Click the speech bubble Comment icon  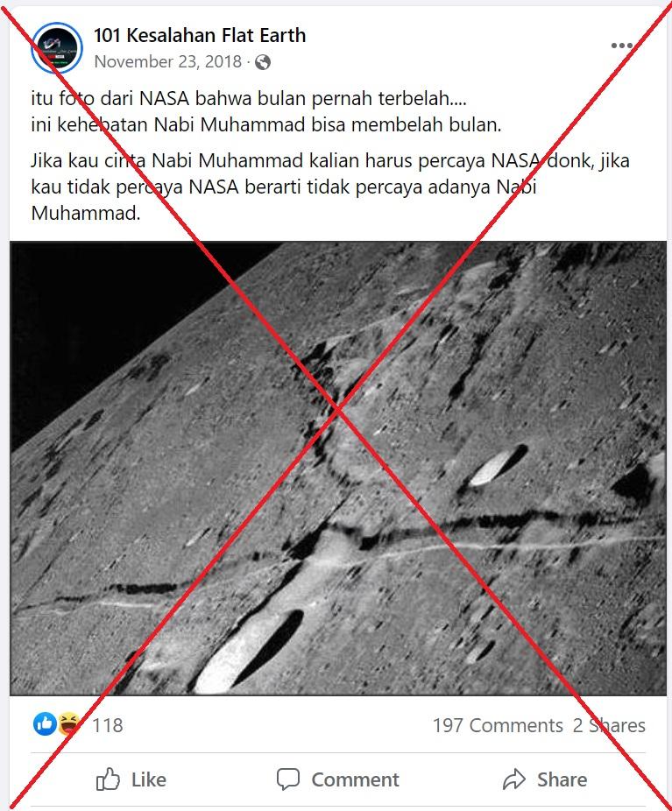288,779
